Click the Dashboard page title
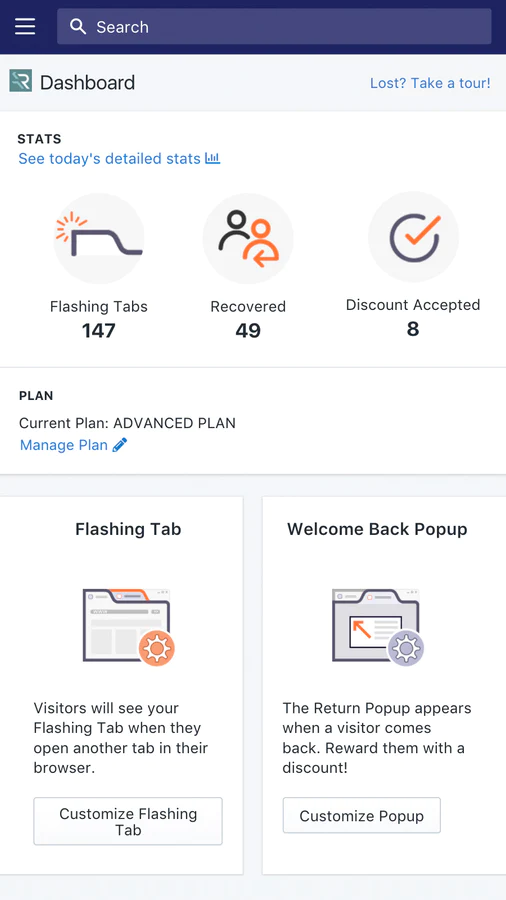The width and height of the screenshot is (506, 900). pos(87,83)
